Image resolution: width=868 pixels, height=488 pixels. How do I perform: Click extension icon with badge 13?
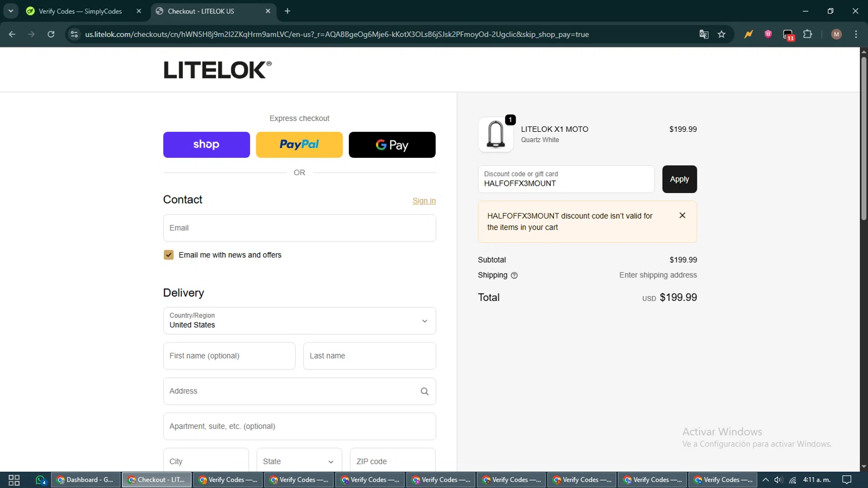(x=788, y=35)
